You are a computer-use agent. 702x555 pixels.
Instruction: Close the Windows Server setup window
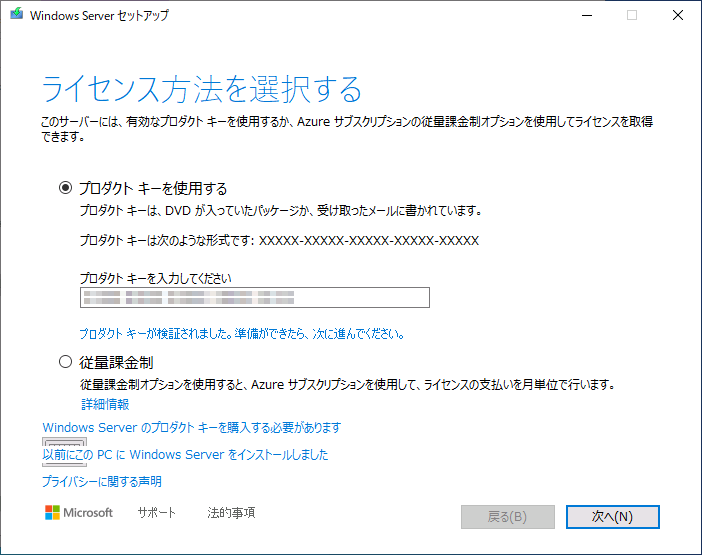pos(678,15)
